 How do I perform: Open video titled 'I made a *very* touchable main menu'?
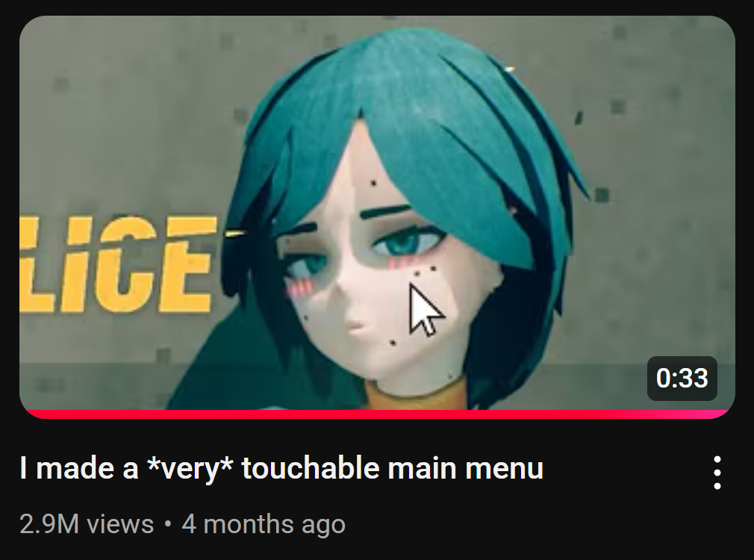tap(281, 467)
